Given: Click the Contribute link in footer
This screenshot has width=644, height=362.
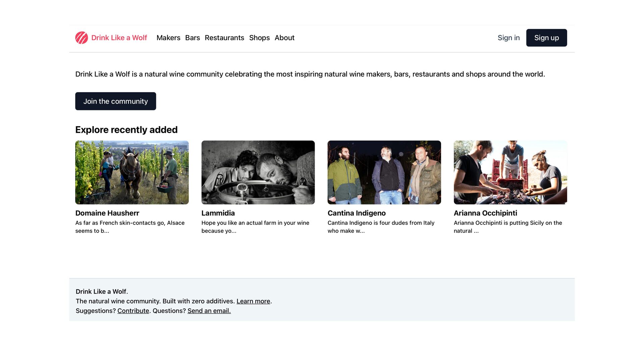Looking at the screenshot, I should pos(133,311).
